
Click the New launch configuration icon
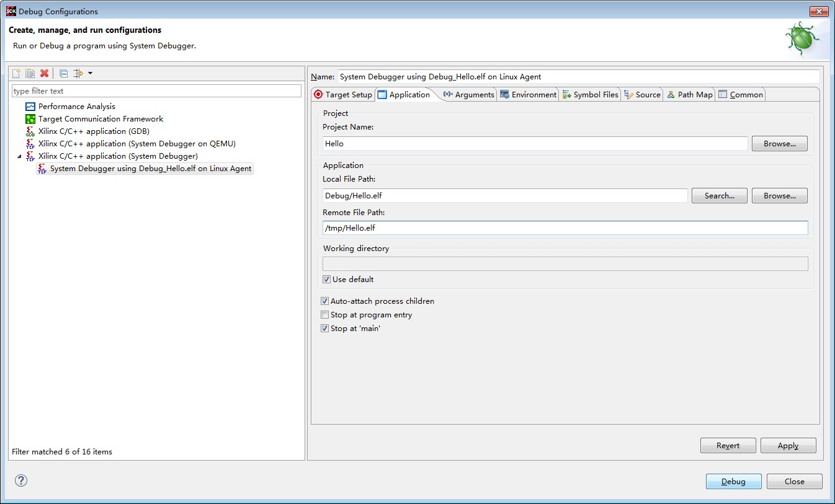click(x=17, y=74)
